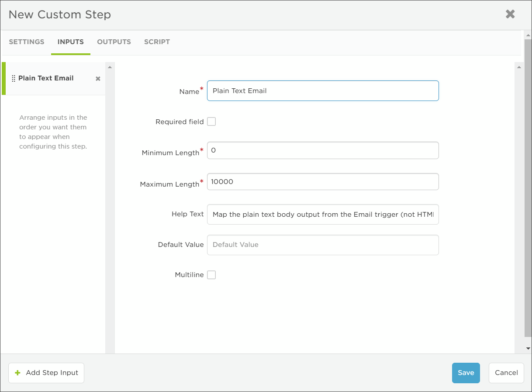Viewport: 532px width, 392px height.
Task: Click the Required field label
Action: 180,122
